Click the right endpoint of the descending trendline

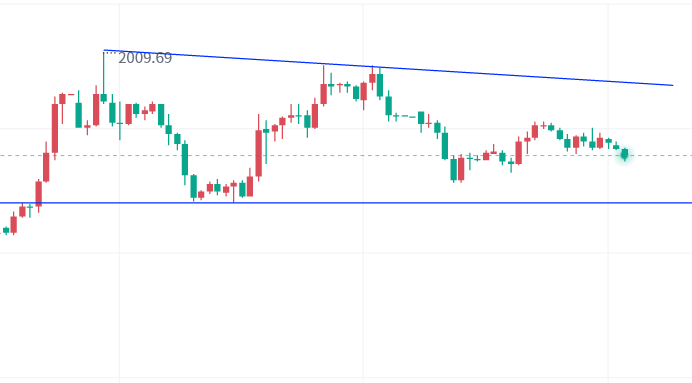(x=673, y=85)
